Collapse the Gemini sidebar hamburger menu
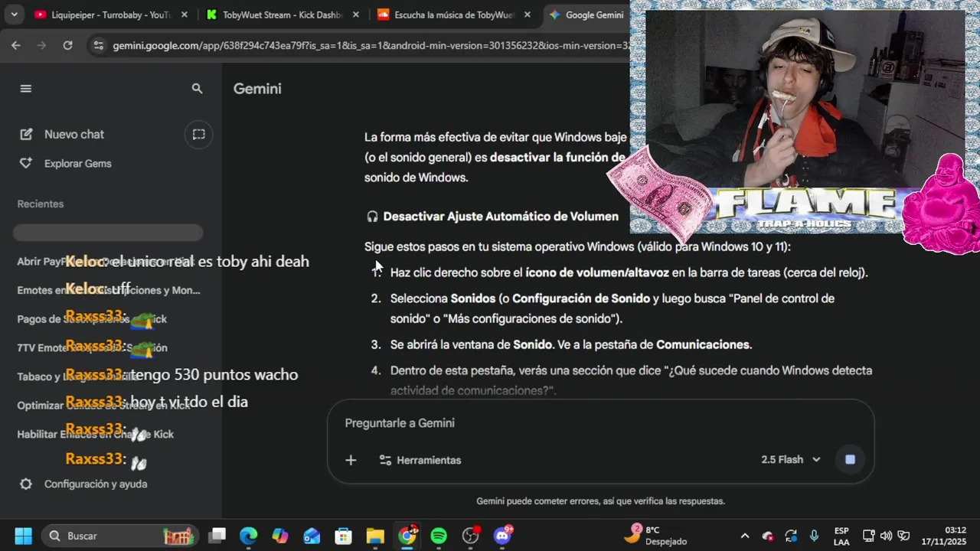The image size is (980, 551). (26, 89)
